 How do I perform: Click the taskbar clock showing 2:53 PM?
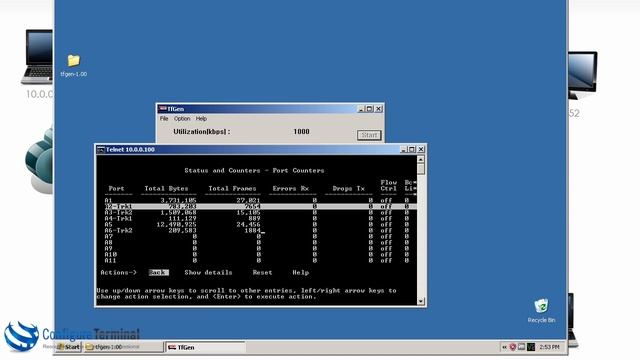click(549, 347)
